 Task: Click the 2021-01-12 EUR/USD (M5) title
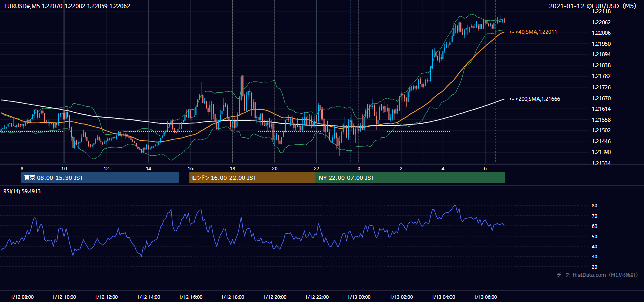(x=594, y=6)
